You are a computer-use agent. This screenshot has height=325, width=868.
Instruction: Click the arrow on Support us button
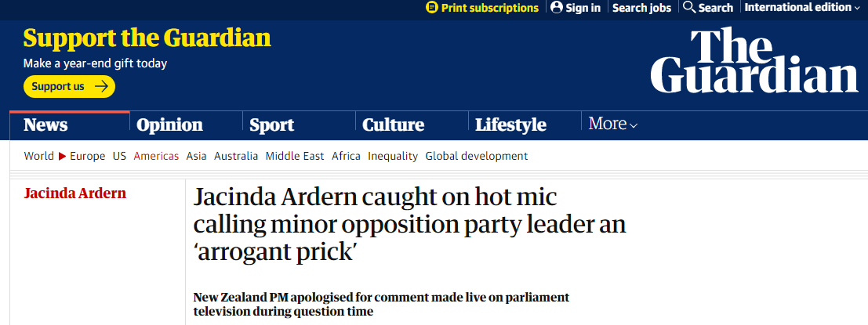click(x=101, y=86)
